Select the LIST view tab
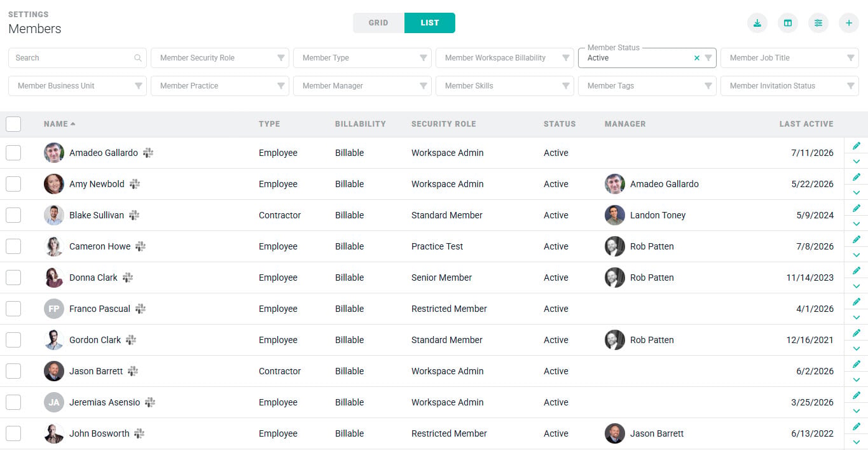Screen dimensions: 868x450 click(x=430, y=23)
